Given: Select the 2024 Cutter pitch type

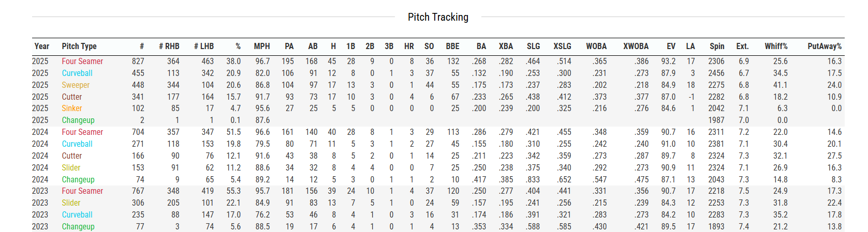Looking at the screenshot, I should tap(72, 156).
